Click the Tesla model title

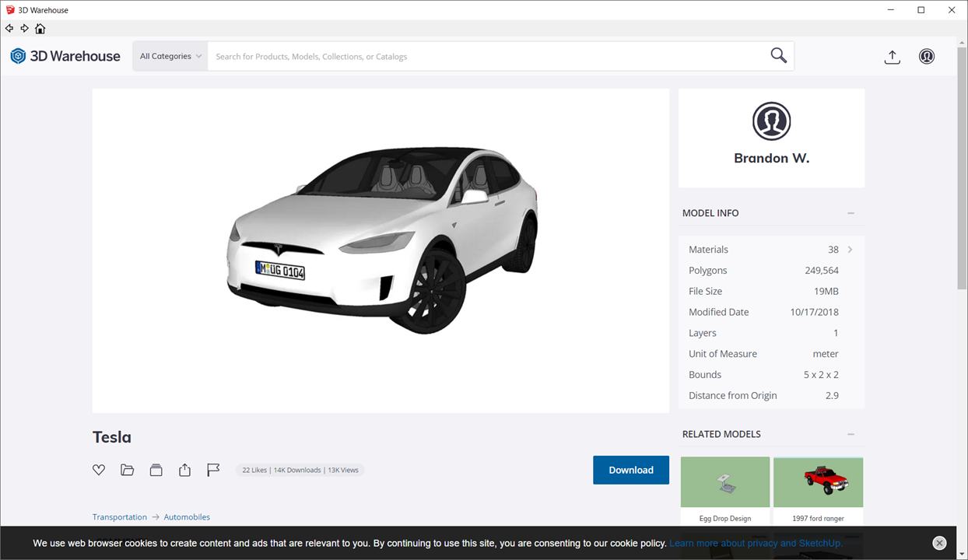[x=112, y=437]
